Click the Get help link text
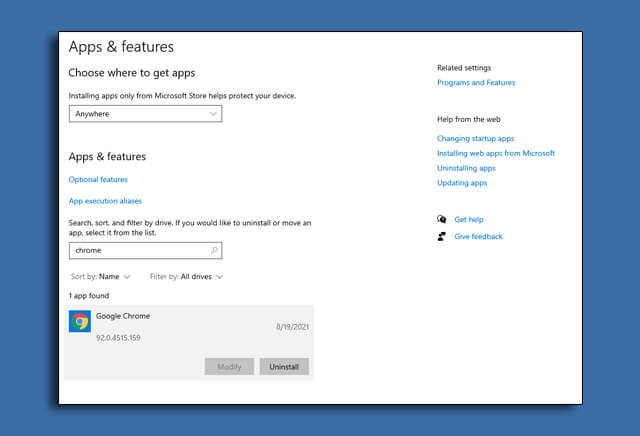 pos(468,219)
